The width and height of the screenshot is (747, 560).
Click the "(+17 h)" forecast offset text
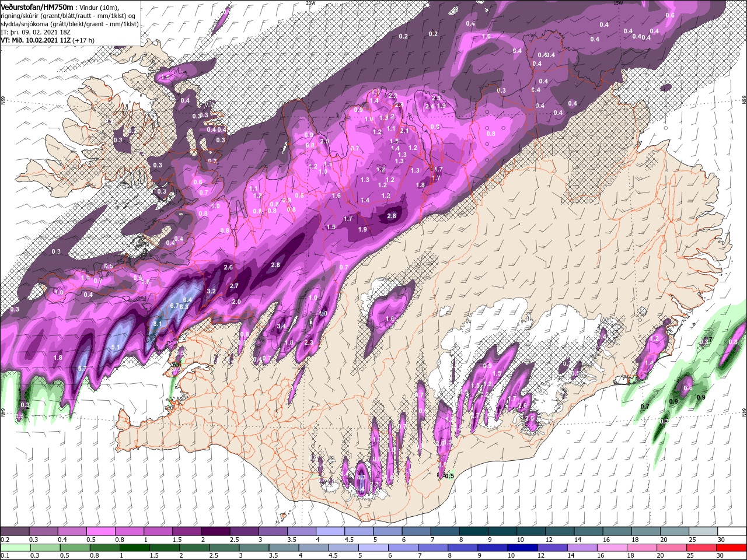[84, 41]
